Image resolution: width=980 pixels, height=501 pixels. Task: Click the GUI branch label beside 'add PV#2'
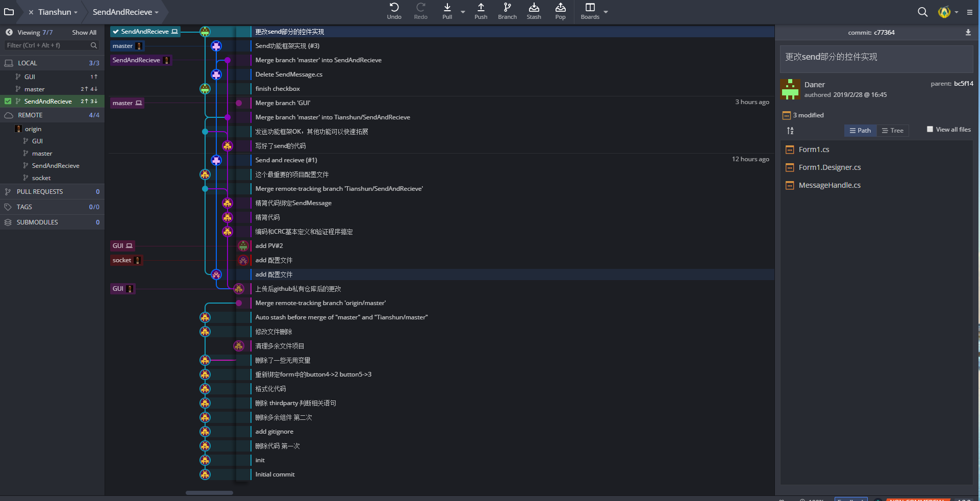click(122, 246)
